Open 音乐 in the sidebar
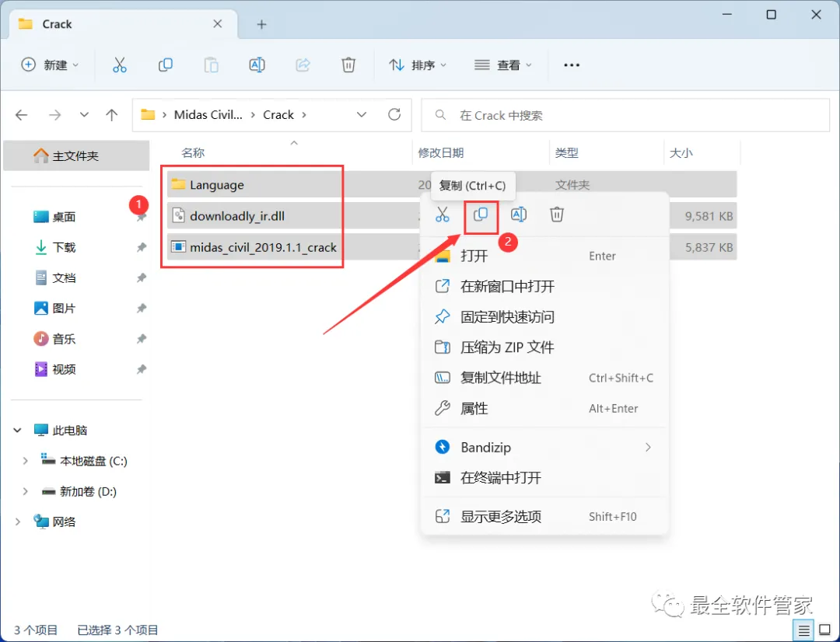The width and height of the screenshot is (840, 642). point(64,339)
